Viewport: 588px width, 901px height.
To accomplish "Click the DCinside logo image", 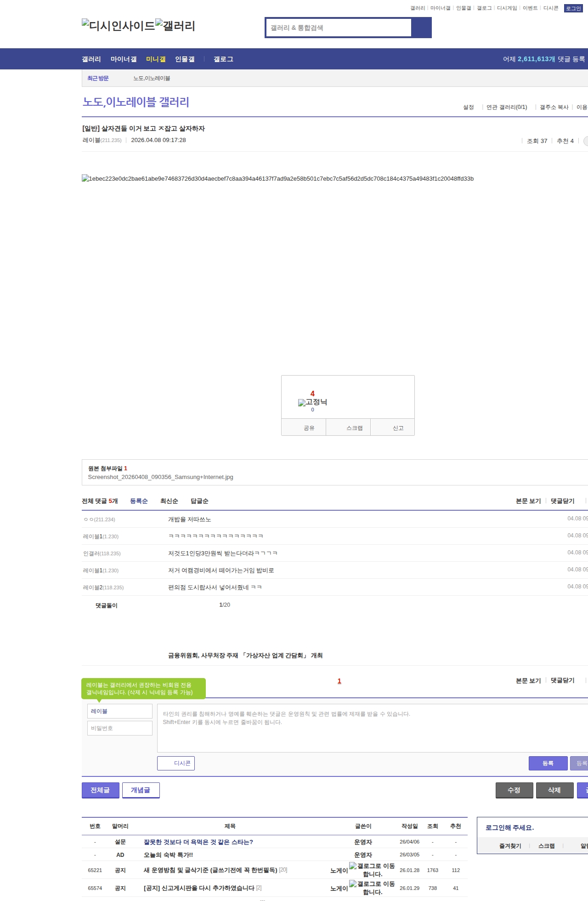I will (x=118, y=25).
